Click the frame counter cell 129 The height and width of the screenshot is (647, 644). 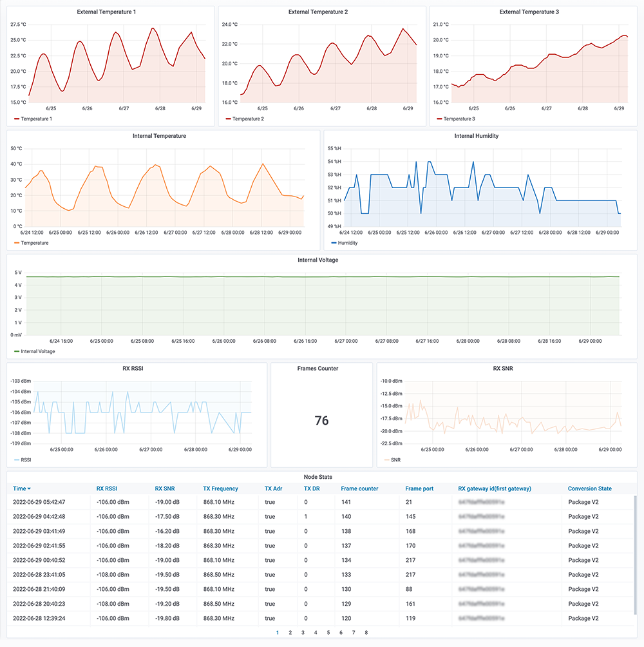point(346,604)
